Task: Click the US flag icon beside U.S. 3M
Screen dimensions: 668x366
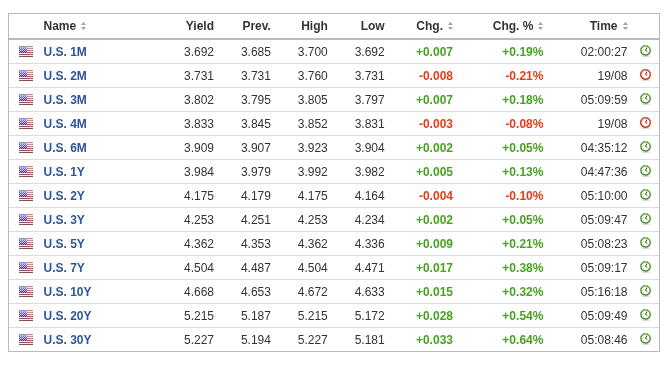Action: point(26,99)
